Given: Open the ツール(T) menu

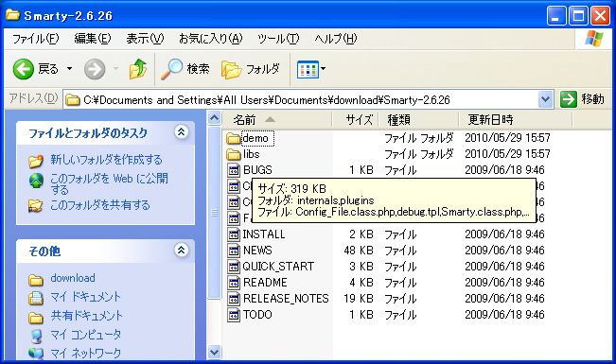Looking at the screenshot, I should tap(278, 39).
